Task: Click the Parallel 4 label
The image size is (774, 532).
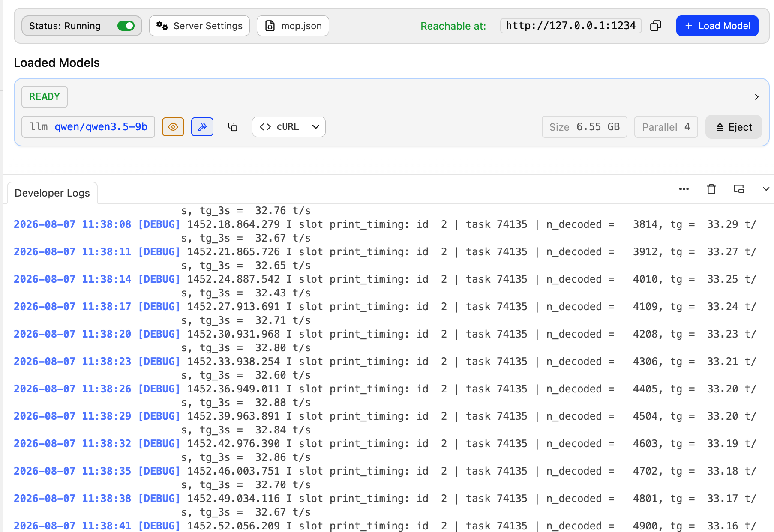Action: [666, 127]
